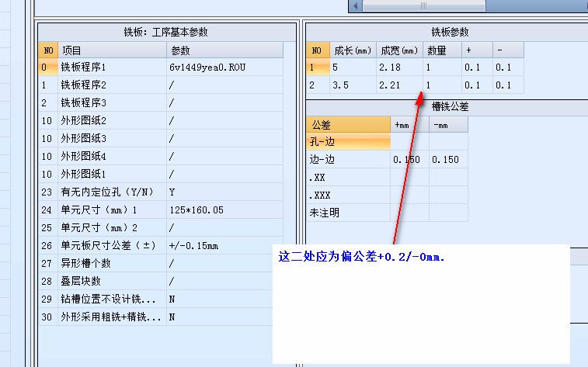Click the +mm column header
Viewport: 588px width, 367px height.
pyautogui.click(x=410, y=125)
